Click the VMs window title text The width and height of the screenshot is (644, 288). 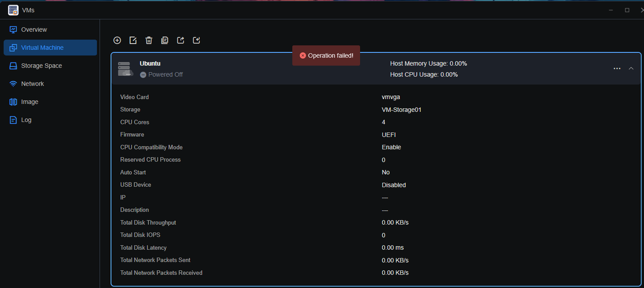pyautogui.click(x=28, y=10)
